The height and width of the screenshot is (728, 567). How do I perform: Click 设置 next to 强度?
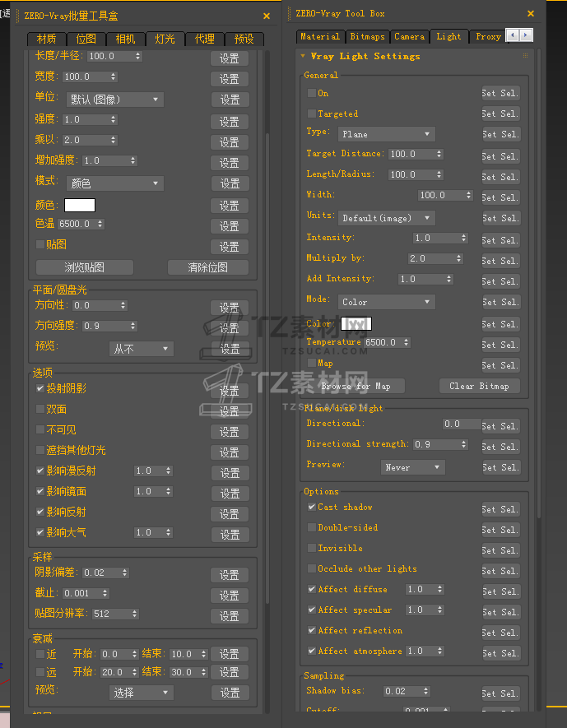[x=230, y=122]
